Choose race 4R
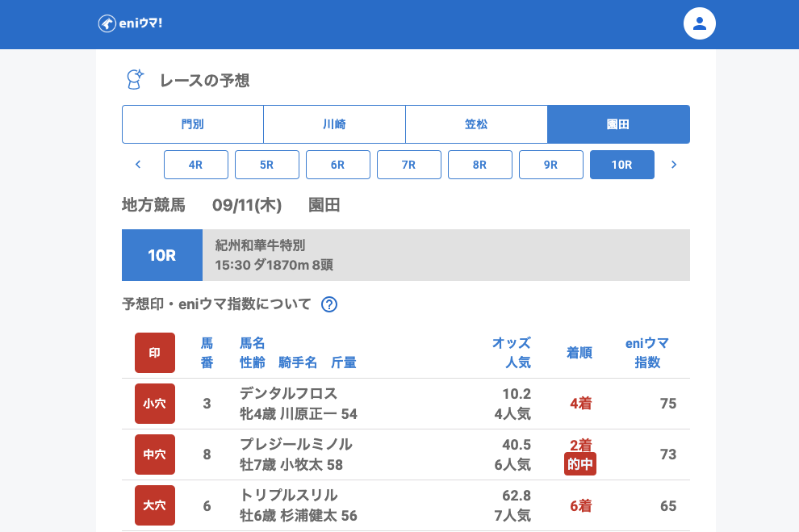 [196, 165]
